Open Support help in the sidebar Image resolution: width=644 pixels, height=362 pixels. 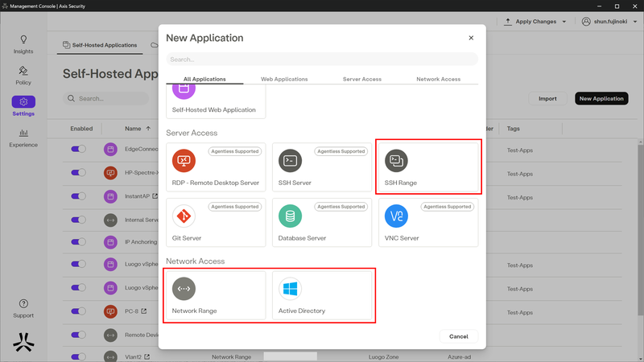(x=23, y=309)
